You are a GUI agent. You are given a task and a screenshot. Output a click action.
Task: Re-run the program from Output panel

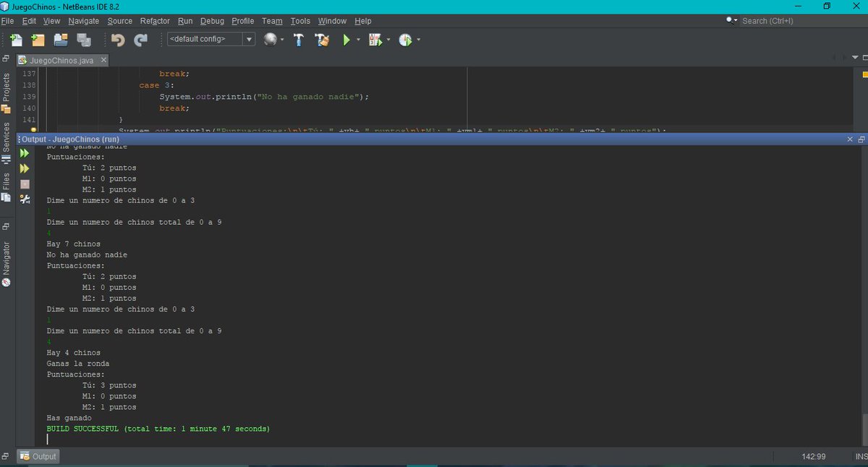pyautogui.click(x=25, y=153)
